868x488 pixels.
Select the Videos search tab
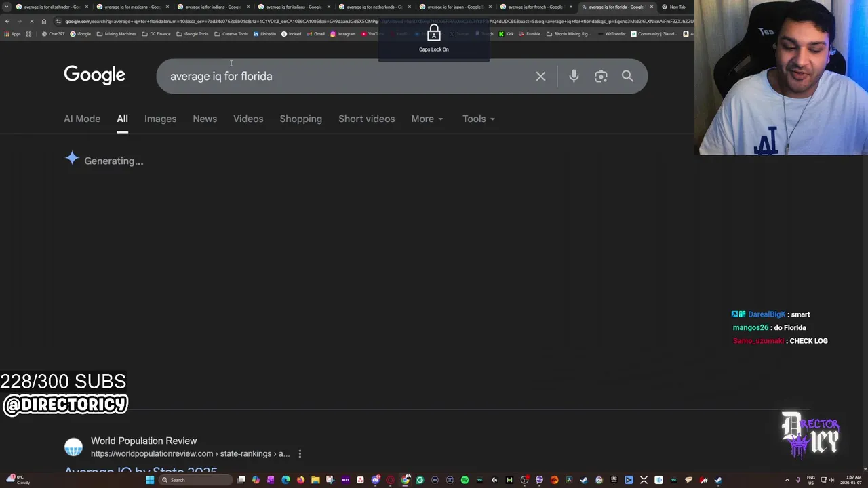pyautogui.click(x=248, y=119)
